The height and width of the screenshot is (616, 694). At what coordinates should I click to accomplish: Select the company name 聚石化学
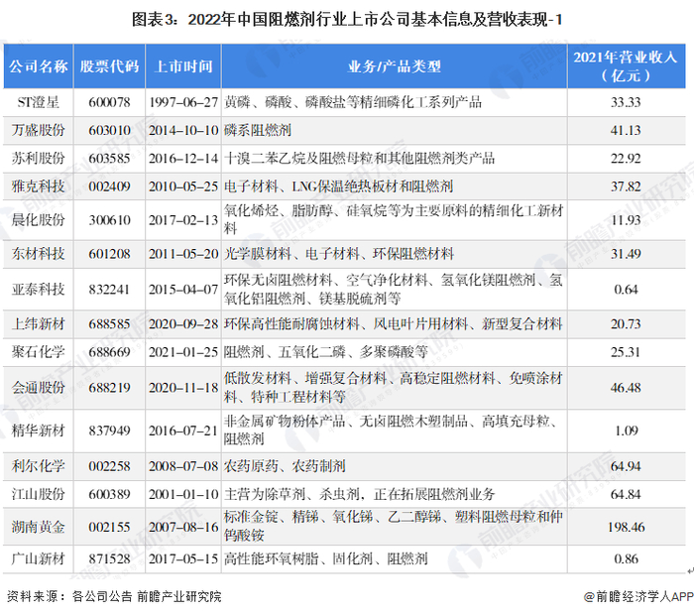click(x=39, y=352)
